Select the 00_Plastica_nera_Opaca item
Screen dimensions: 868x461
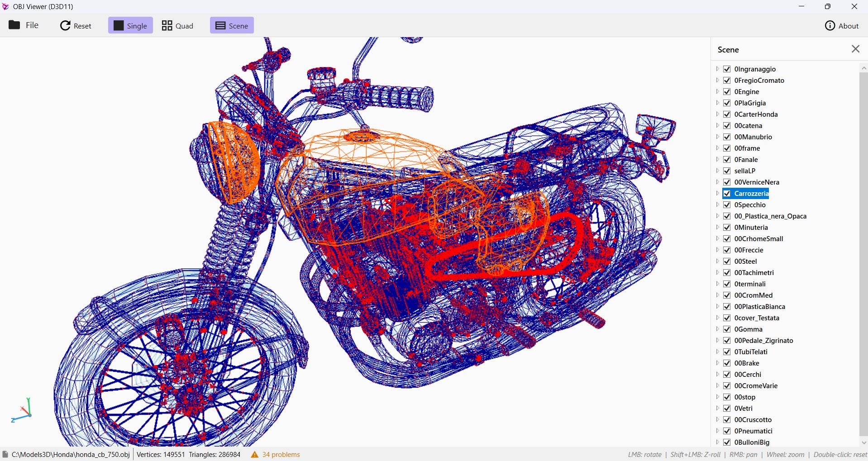tap(771, 216)
